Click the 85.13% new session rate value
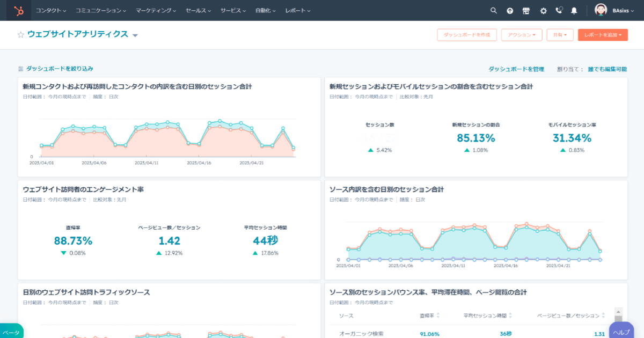The image size is (644, 338). coord(476,138)
